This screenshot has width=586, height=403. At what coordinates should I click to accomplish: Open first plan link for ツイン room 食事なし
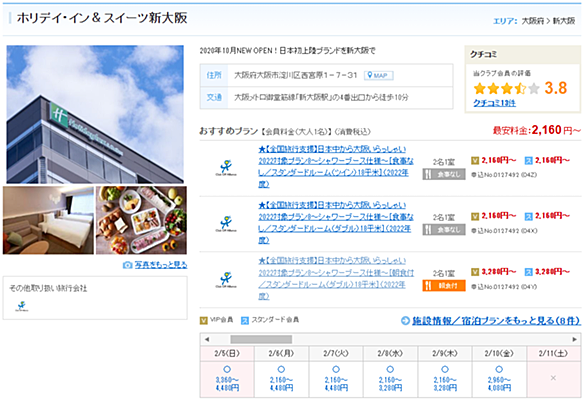(336, 167)
